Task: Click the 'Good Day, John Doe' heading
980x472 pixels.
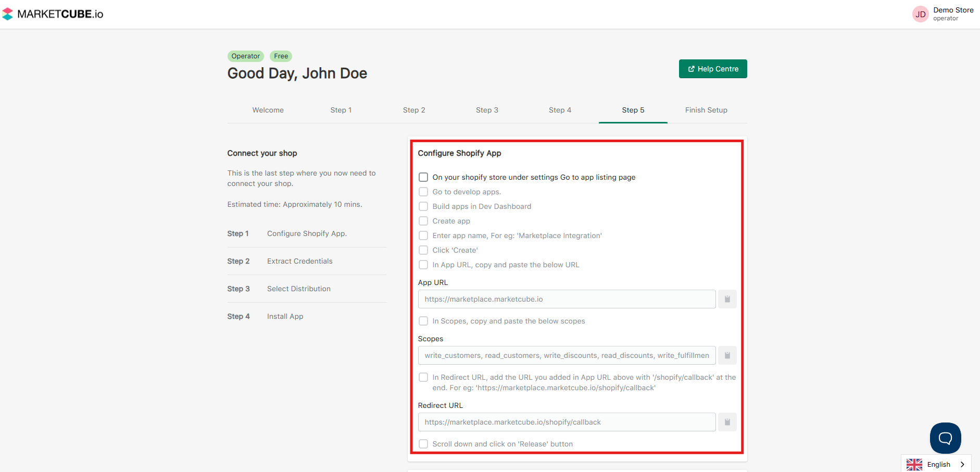Action: (297, 73)
